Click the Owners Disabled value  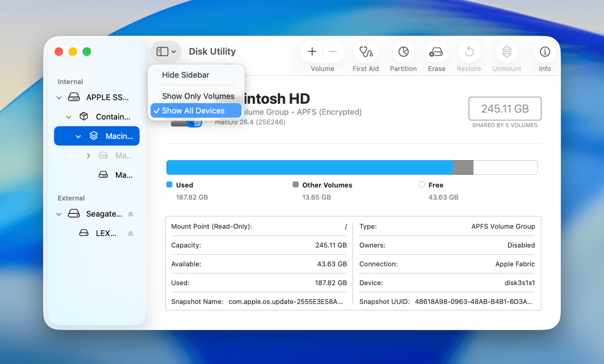click(521, 245)
